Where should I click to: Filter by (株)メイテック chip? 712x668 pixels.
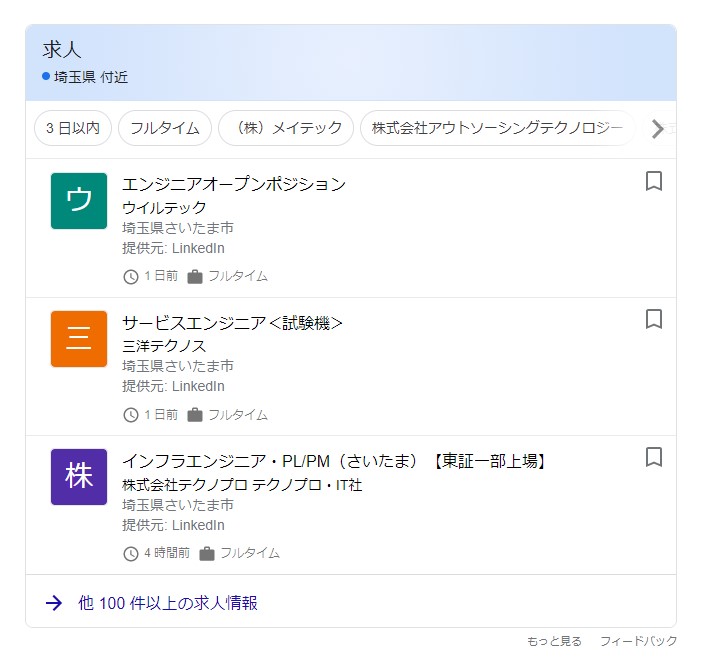(x=286, y=128)
